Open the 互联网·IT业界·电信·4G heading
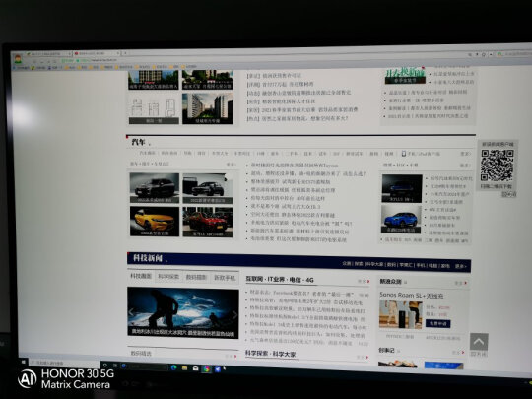532x399 pixels. (280, 280)
